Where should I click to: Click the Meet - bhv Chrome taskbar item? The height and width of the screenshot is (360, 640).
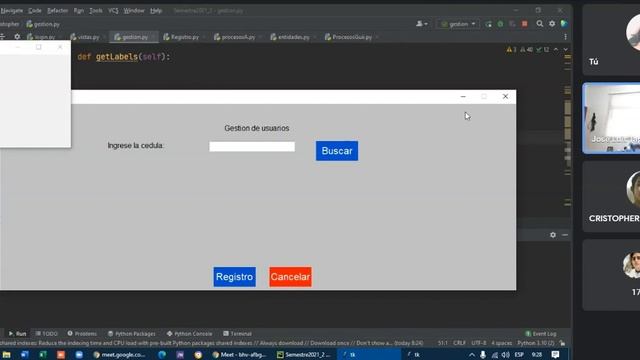point(240,355)
